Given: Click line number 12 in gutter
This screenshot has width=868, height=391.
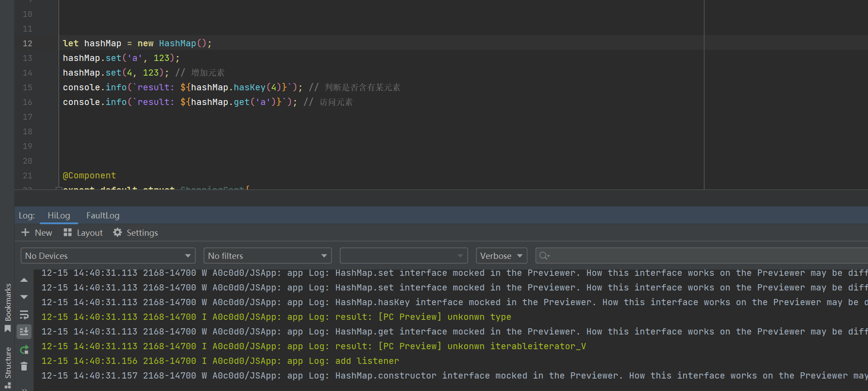Looking at the screenshot, I should tap(28, 44).
